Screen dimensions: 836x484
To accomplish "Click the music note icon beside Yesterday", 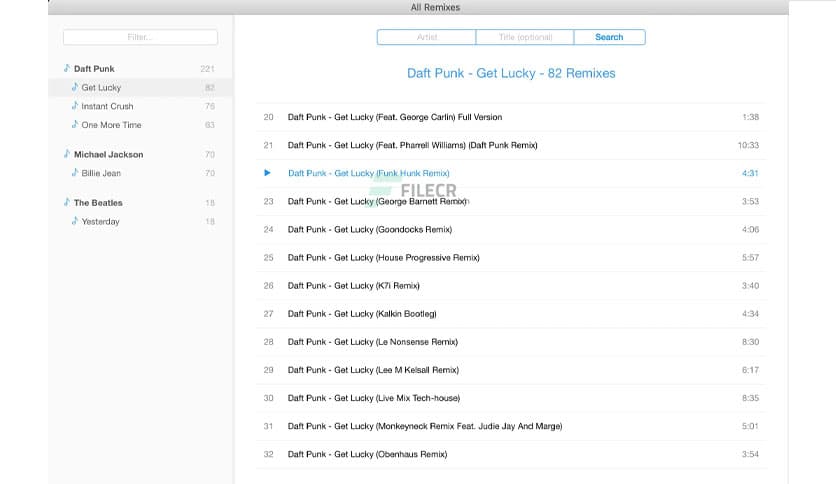I will [x=75, y=221].
